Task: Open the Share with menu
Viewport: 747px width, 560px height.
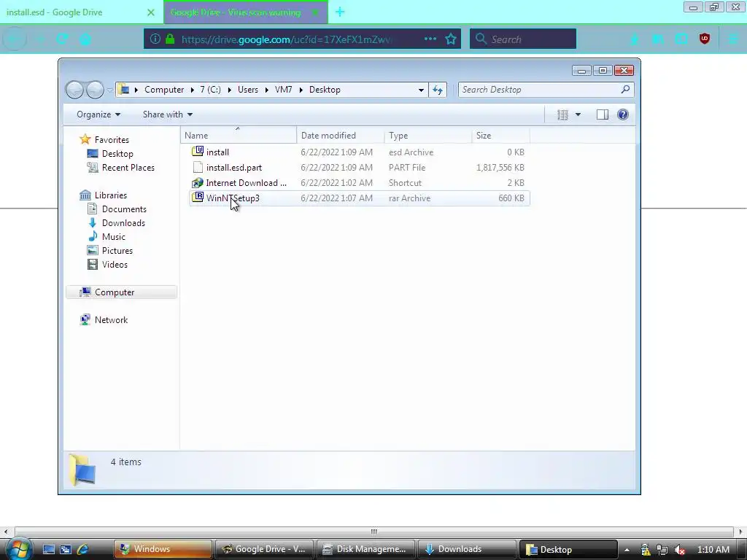Action: pos(168,114)
